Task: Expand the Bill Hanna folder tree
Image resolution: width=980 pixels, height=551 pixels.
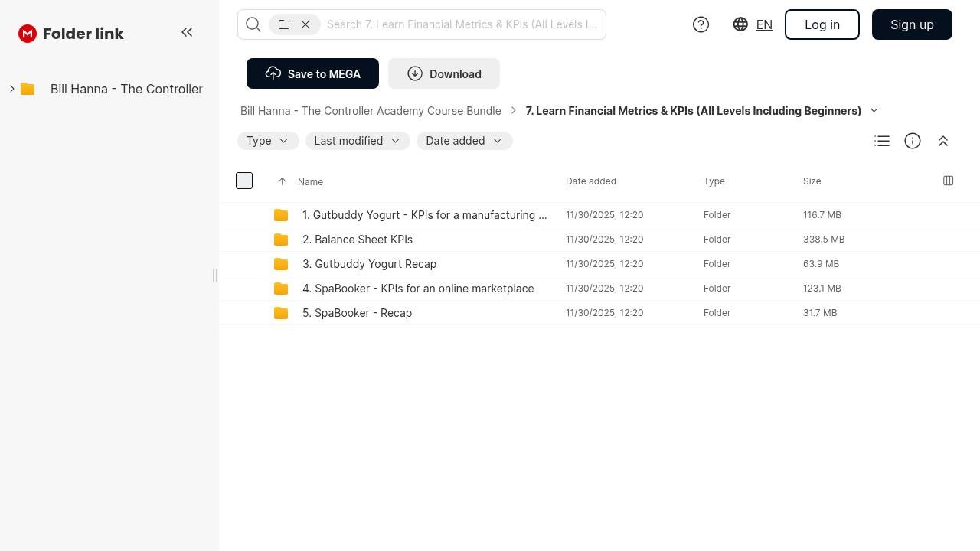Action: pos(12,89)
